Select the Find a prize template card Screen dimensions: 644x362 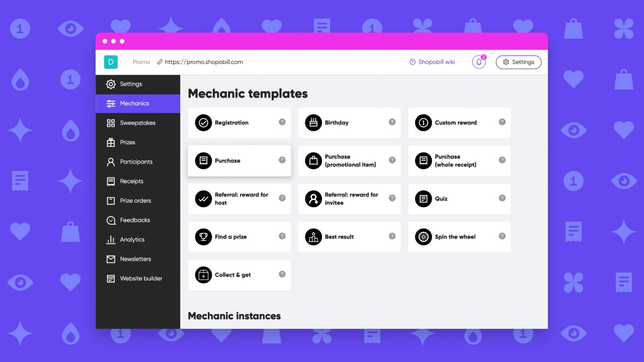click(239, 237)
